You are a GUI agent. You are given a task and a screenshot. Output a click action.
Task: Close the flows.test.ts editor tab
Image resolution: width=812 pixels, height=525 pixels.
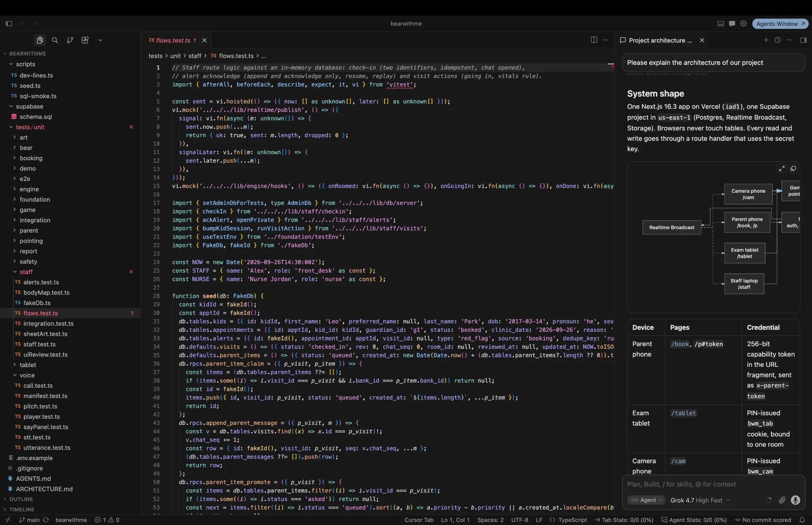point(204,40)
